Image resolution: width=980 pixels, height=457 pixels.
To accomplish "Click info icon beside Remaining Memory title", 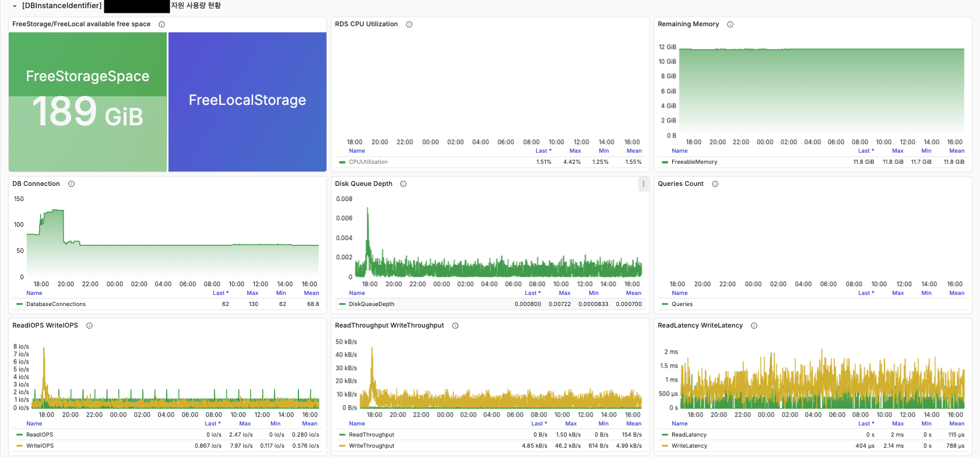I will coord(730,24).
